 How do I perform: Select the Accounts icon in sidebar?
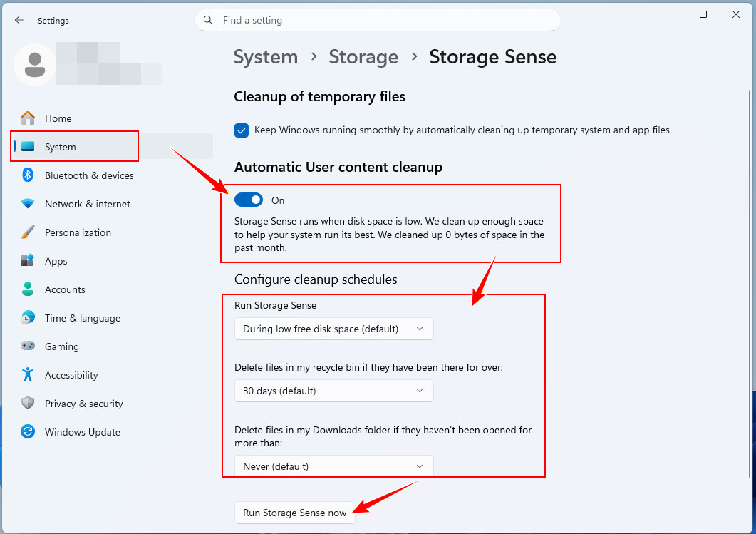pos(28,289)
